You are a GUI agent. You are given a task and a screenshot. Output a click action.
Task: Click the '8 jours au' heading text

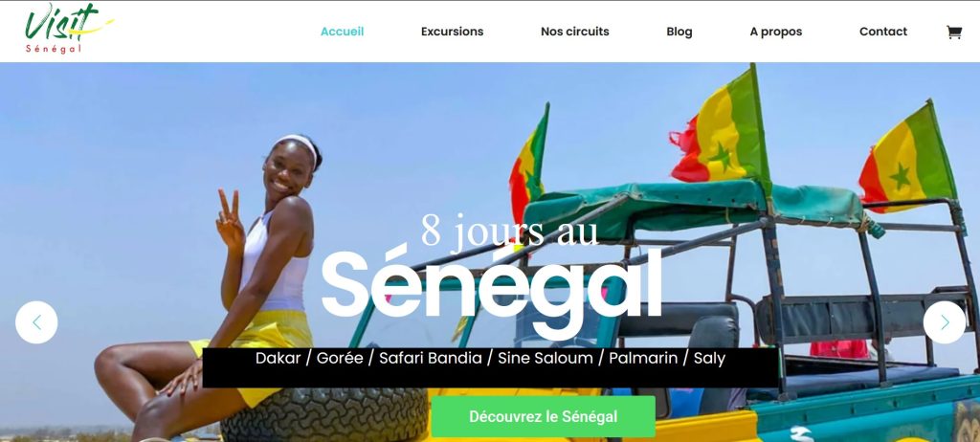coord(509,231)
